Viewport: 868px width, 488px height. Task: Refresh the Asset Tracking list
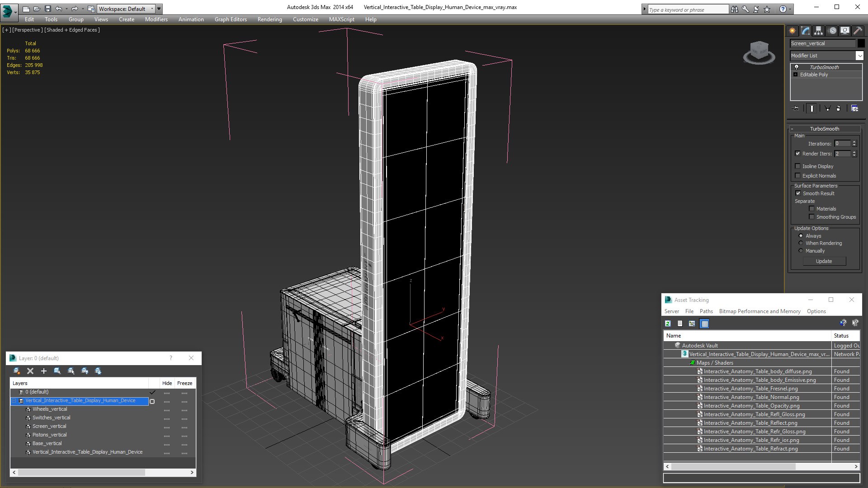(x=668, y=324)
